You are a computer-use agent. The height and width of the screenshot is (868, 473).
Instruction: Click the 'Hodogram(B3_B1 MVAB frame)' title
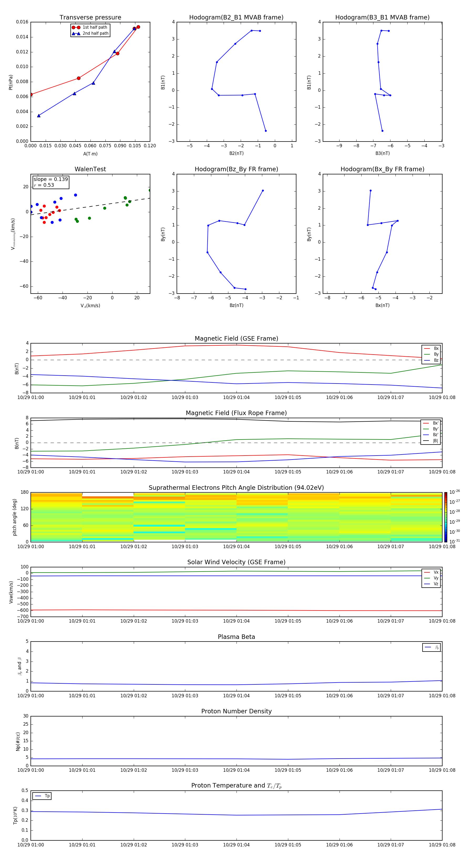click(x=382, y=18)
